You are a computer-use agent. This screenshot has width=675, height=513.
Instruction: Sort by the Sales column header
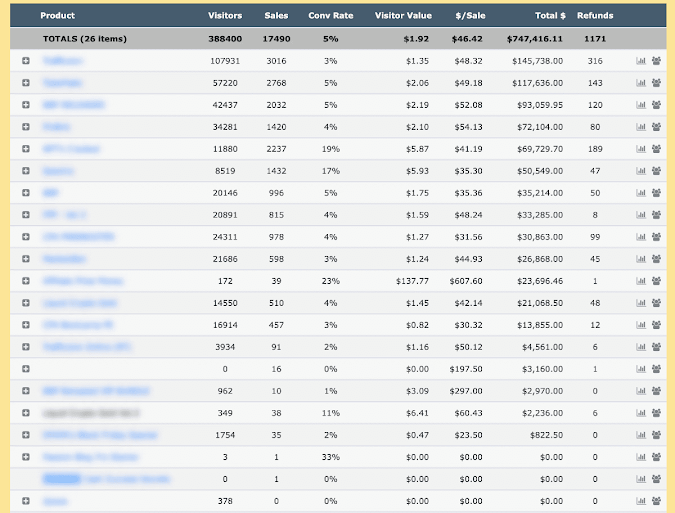276,15
